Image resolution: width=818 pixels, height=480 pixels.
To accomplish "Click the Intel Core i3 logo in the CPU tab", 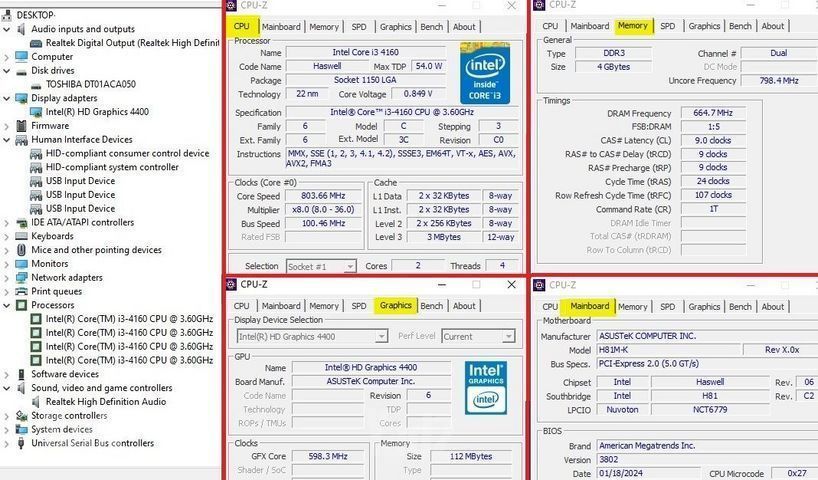I will (x=485, y=74).
